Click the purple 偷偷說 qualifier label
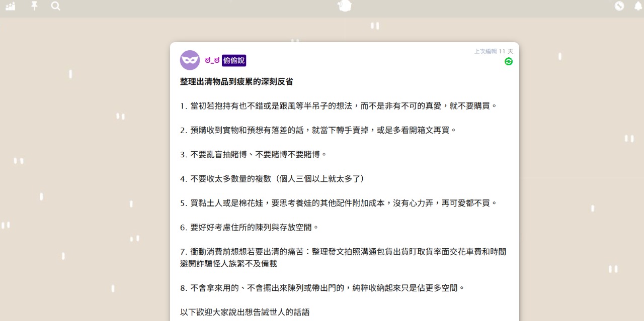This screenshot has width=644, height=321. (234, 61)
